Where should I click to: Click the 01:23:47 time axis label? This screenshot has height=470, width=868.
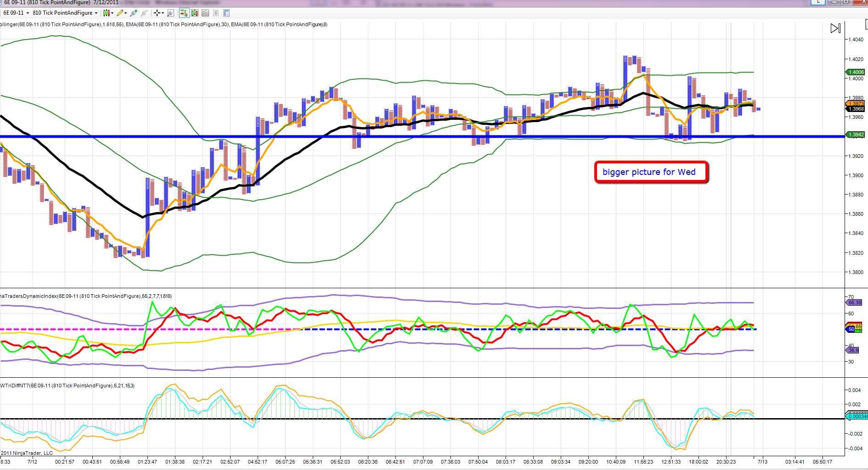point(147,462)
